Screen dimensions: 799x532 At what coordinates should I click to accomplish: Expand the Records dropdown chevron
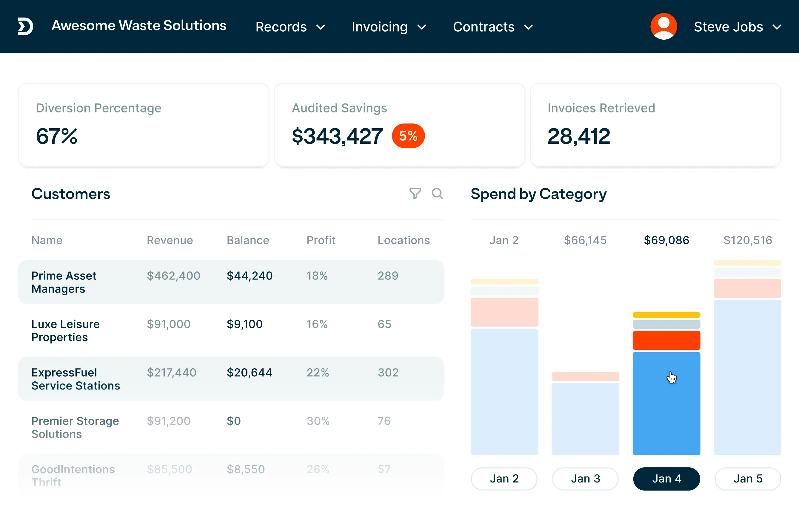point(321,27)
